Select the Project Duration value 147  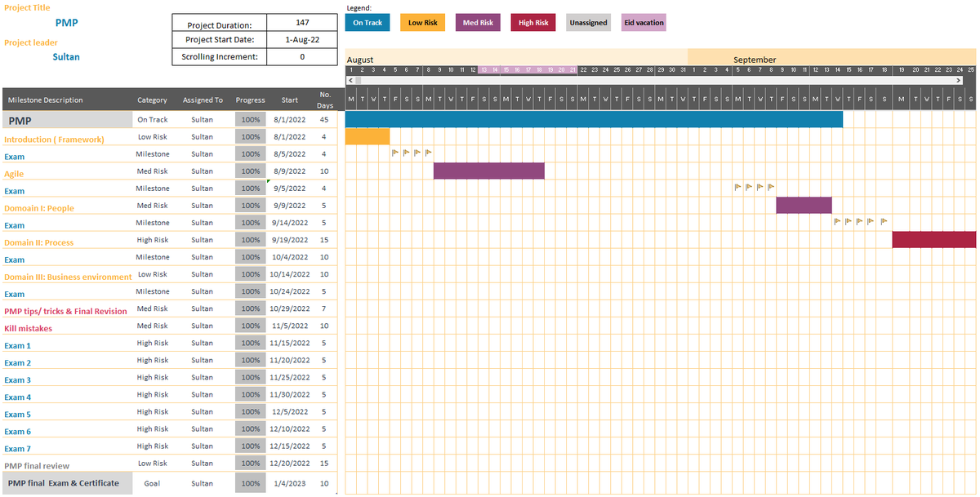302,22
